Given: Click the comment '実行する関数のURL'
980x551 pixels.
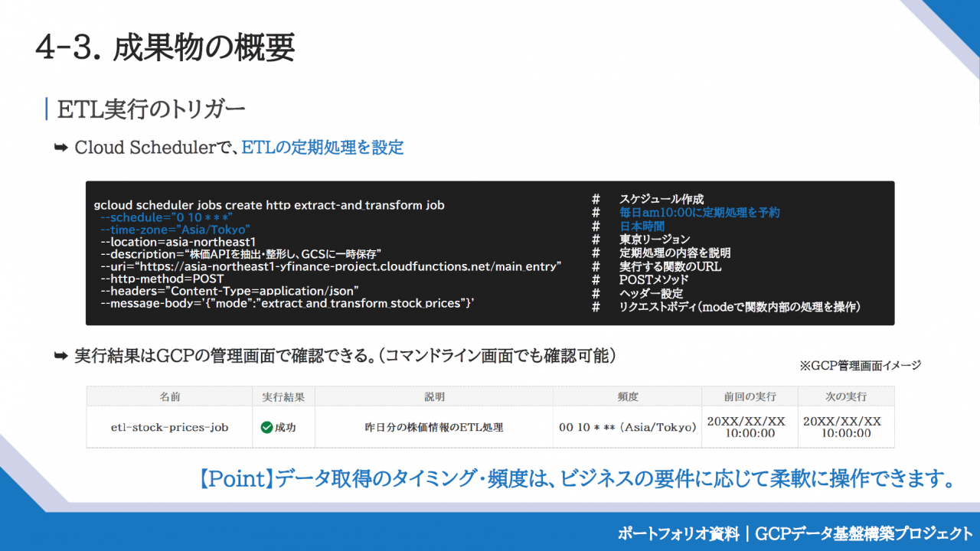Looking at the screenshot, I should pyautogui.click(x=670, y=266).
